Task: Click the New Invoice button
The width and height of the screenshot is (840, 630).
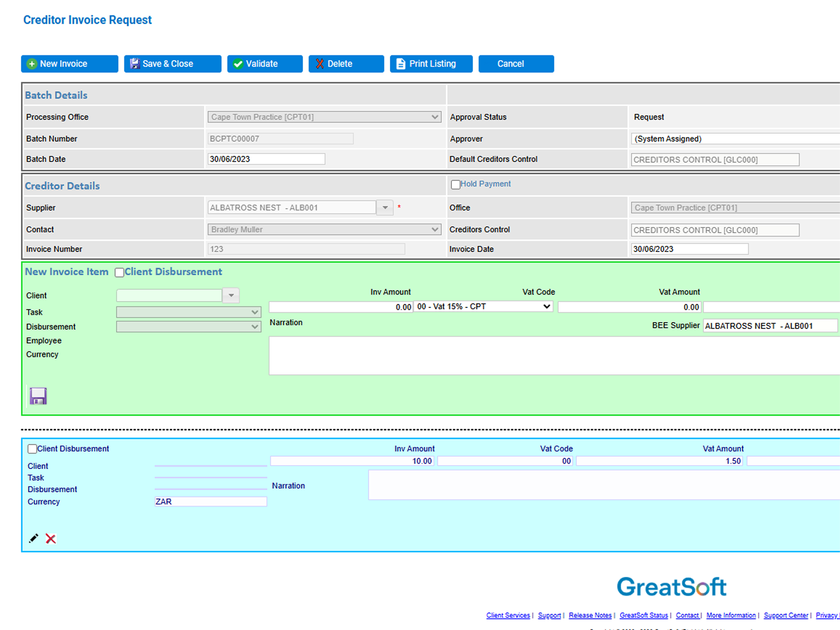Action: click(x=69, y=64)
